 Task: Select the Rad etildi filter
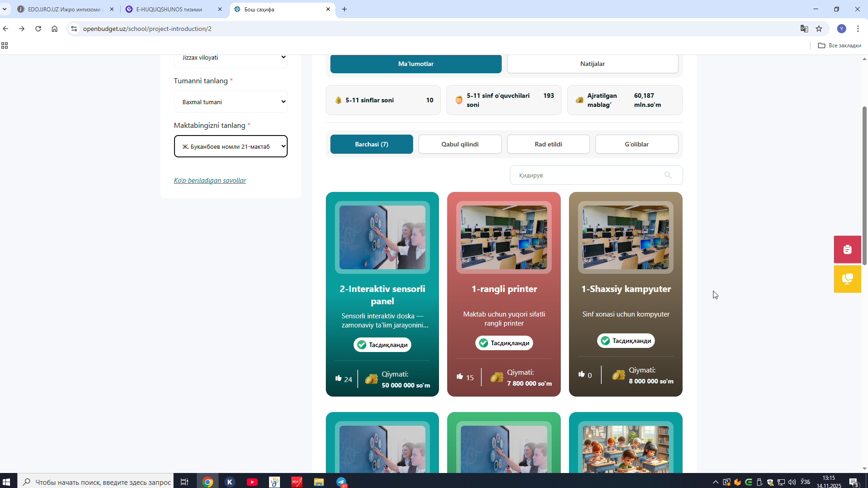pos(549,144)
